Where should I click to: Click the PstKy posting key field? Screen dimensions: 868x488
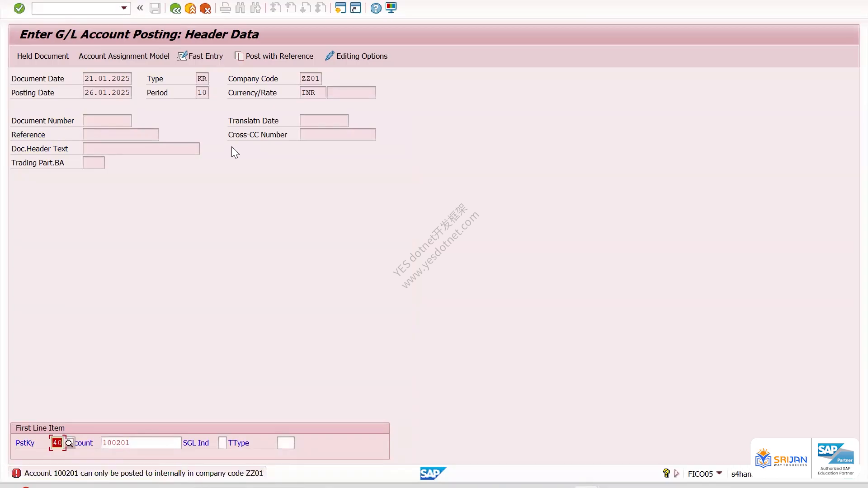pyautogui.click(x=57, y=443)
